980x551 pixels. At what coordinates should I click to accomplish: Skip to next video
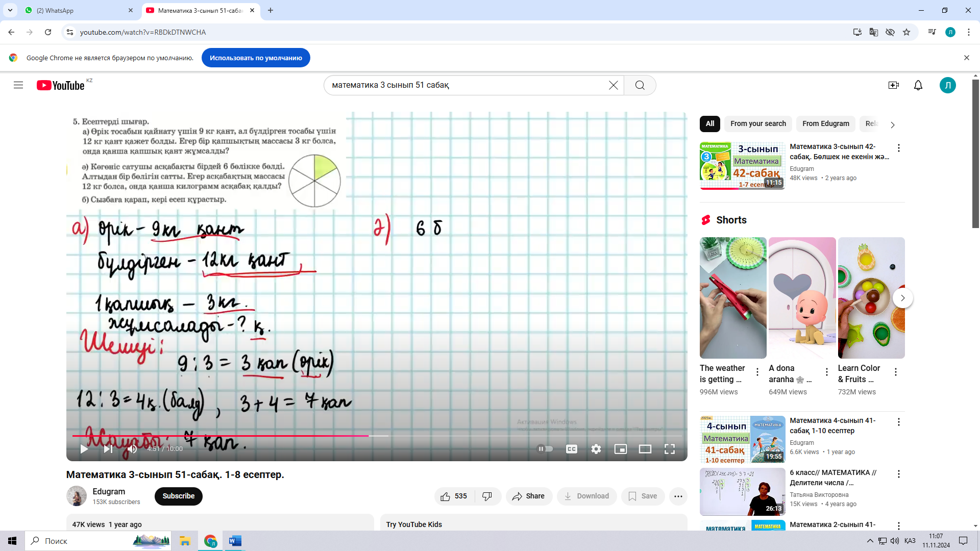pos(108,449)
